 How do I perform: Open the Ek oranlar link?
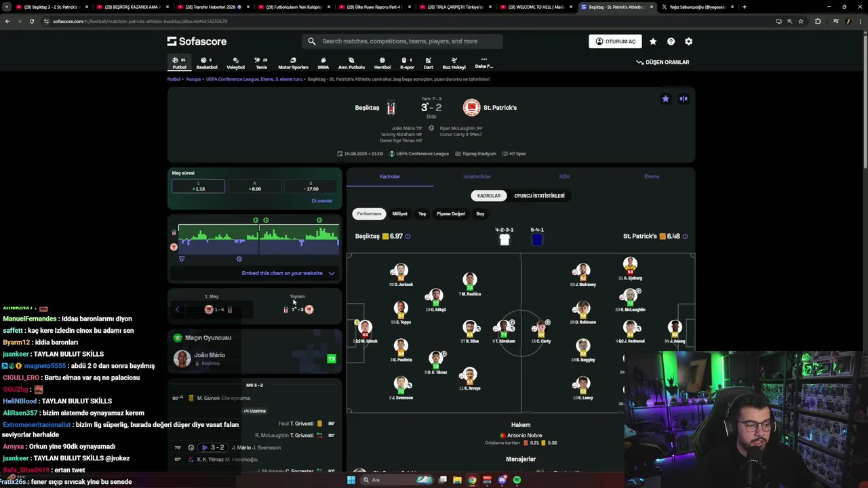pos(321,201)
